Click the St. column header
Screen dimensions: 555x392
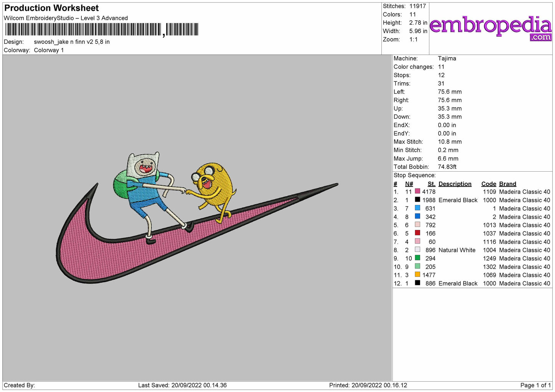coord(431,184)
